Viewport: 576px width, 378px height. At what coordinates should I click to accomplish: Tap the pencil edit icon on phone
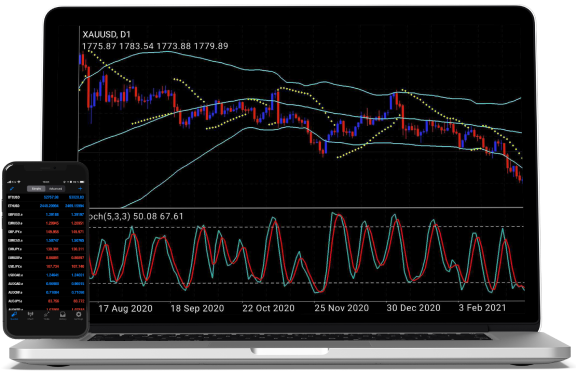point(12,189)
